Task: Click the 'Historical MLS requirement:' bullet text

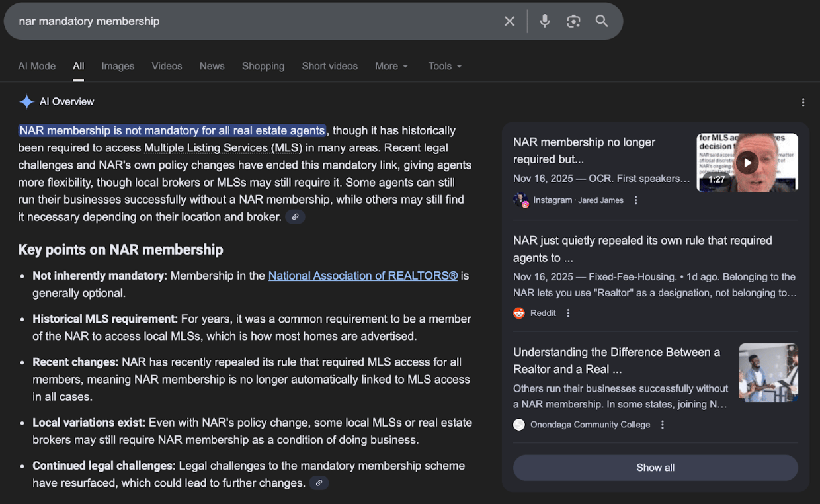Action: [105, 319]
